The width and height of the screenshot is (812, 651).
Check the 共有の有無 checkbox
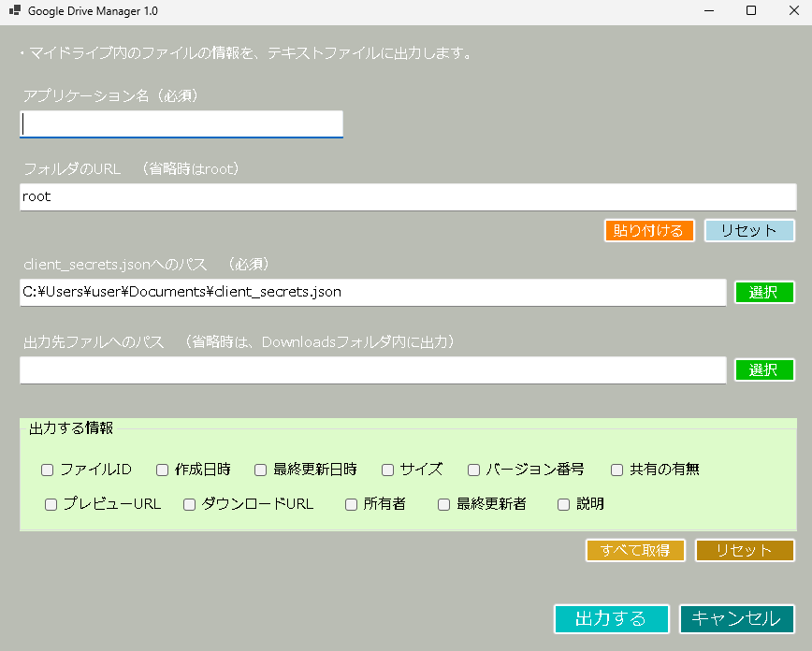[616, 470]
